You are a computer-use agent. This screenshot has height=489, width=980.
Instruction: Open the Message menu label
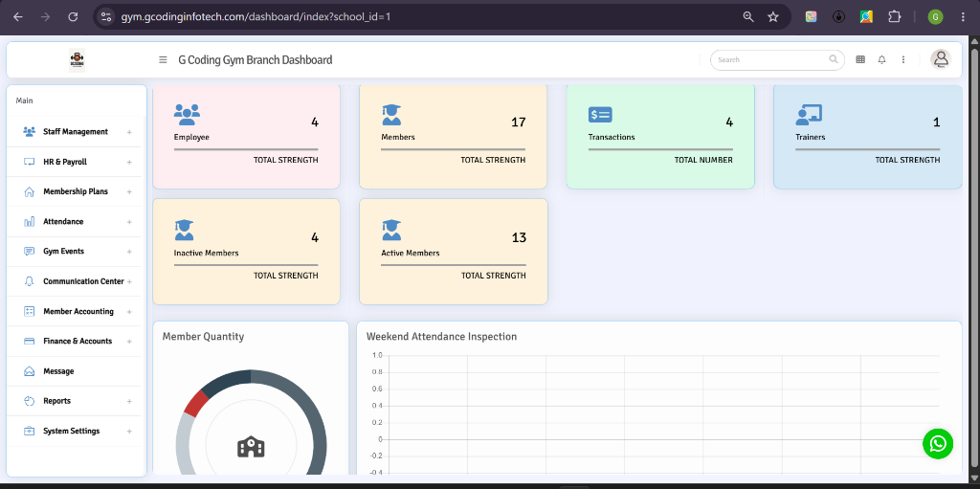58,371
